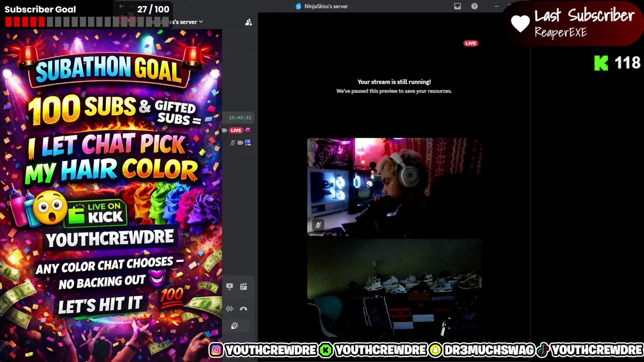Click 'Your stream is still running!' message
644x362 pixels.
[x=394, y=81]
